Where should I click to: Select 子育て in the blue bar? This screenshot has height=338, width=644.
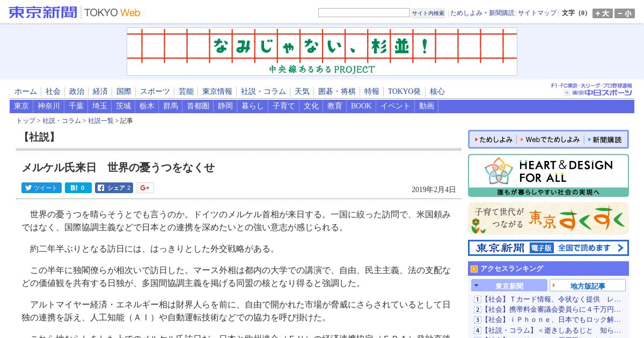coord(284,106)
